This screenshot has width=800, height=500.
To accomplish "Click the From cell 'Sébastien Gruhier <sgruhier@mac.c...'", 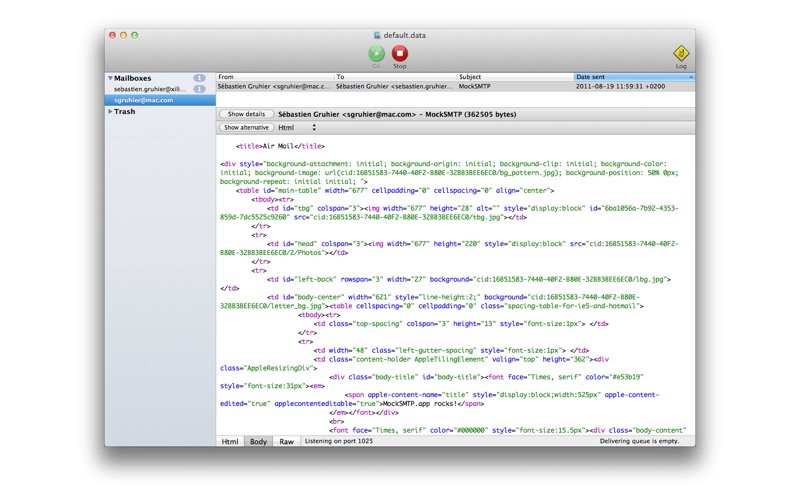I will (274, 87).
